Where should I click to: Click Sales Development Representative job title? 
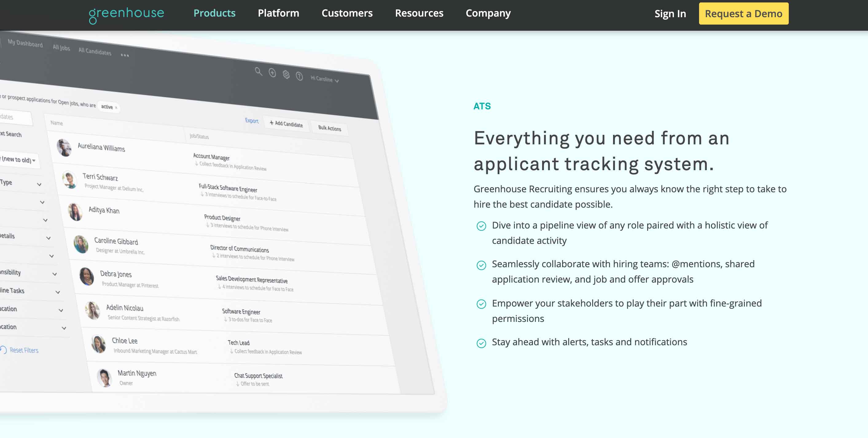252,279
